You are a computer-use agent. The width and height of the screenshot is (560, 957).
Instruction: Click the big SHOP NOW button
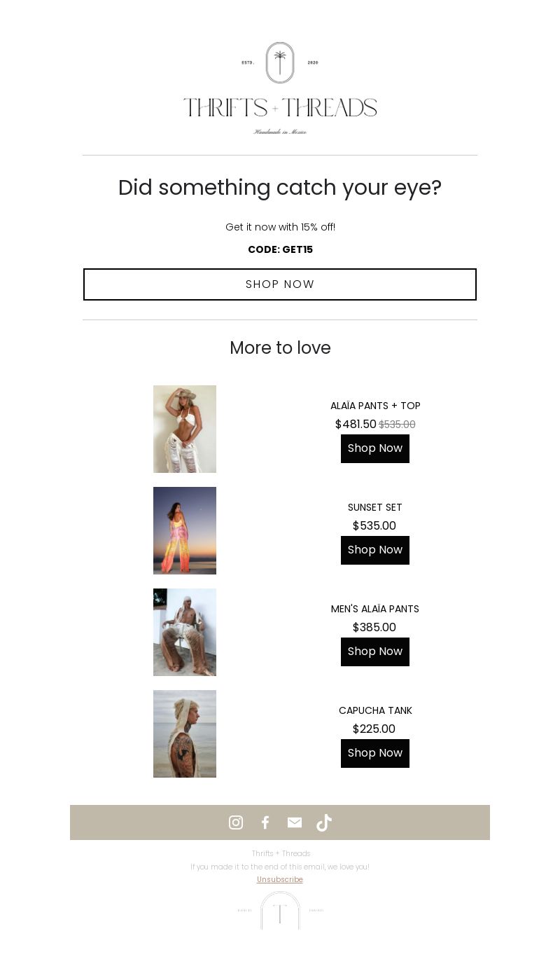coord(280,284)
